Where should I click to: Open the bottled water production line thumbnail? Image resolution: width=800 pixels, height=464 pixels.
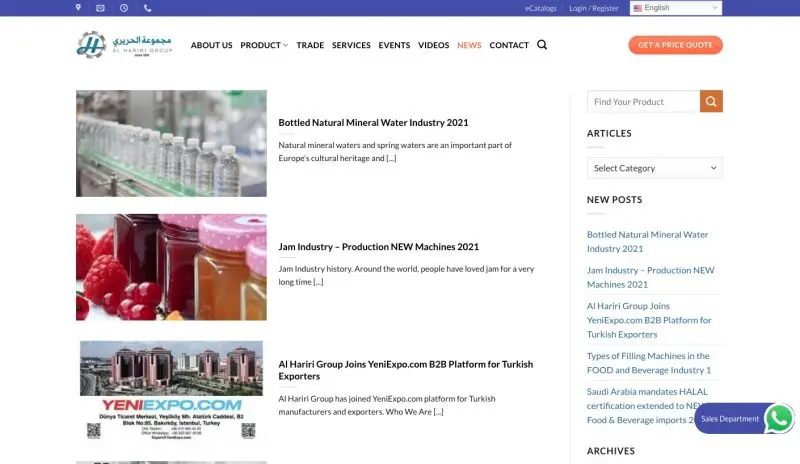(171, 143)
